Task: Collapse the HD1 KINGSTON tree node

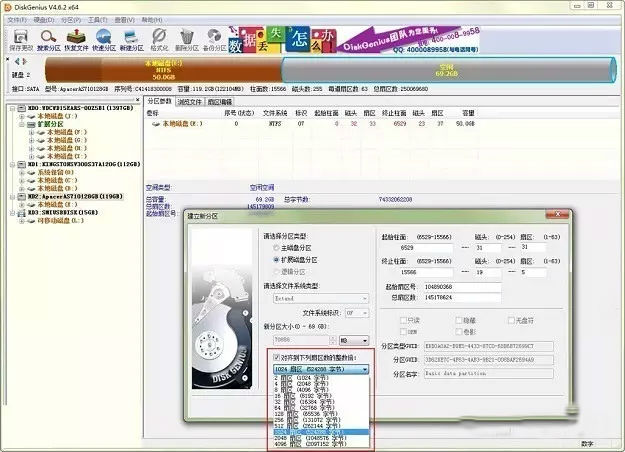Action: pyautogui.click(x=12, y=164)
